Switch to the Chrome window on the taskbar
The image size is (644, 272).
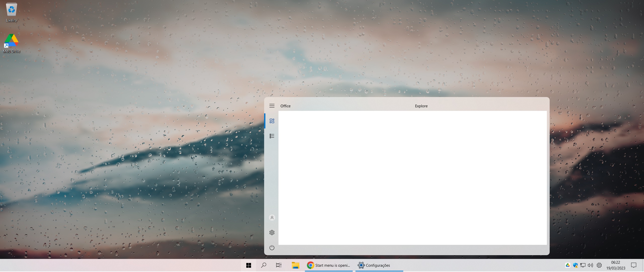(x=329, y=265)
